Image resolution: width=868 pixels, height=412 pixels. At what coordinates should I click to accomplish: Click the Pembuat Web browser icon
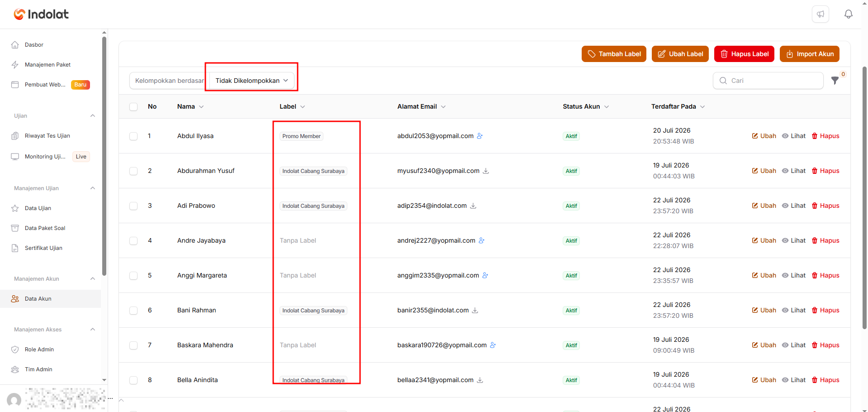pos(15,85)
